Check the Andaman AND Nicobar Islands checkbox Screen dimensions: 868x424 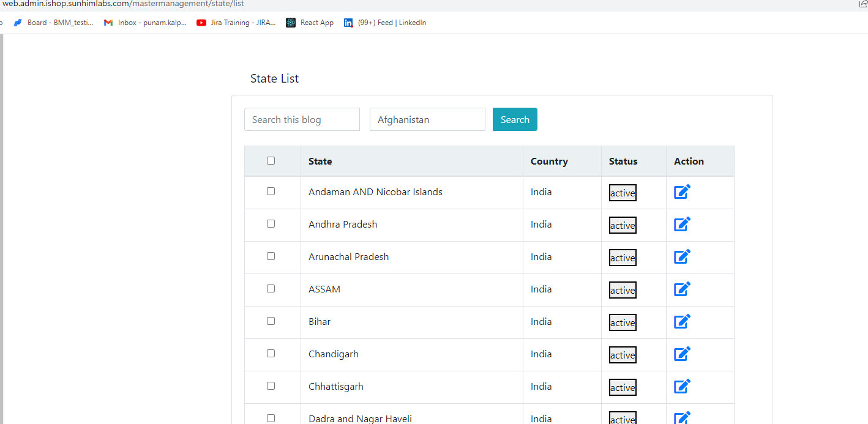click(271, 192)
